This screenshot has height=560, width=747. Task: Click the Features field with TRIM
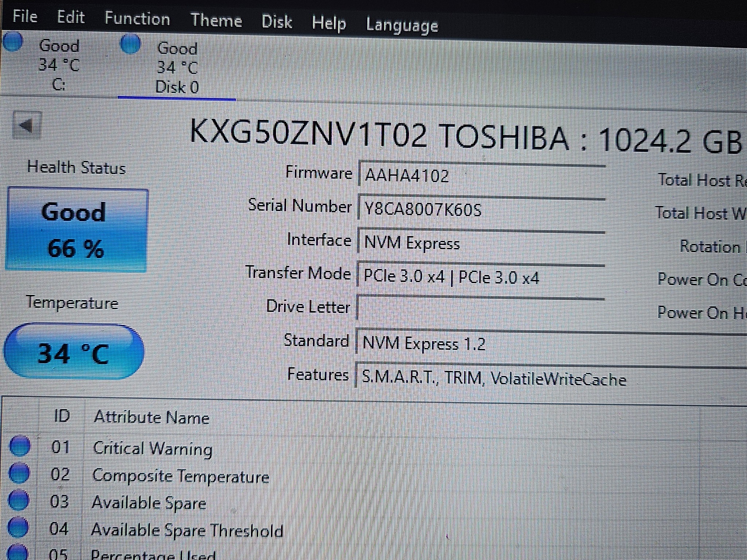551,377
